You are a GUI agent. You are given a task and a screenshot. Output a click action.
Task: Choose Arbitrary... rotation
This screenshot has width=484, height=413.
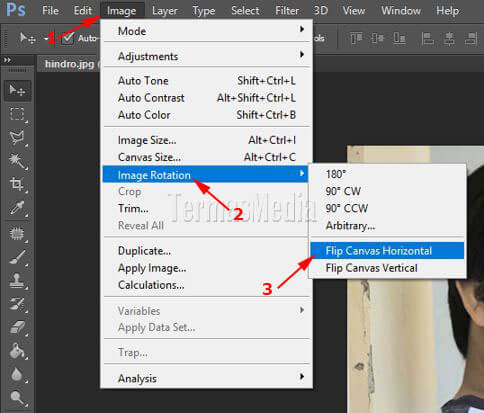click(387, 226)
